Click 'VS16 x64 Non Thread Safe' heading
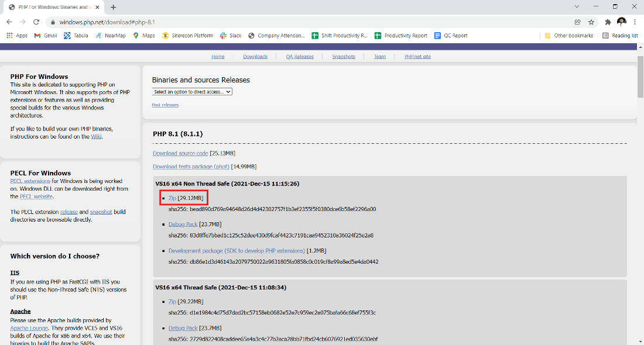The width and height of the screenshot is (644, 345). pos(227,184)
